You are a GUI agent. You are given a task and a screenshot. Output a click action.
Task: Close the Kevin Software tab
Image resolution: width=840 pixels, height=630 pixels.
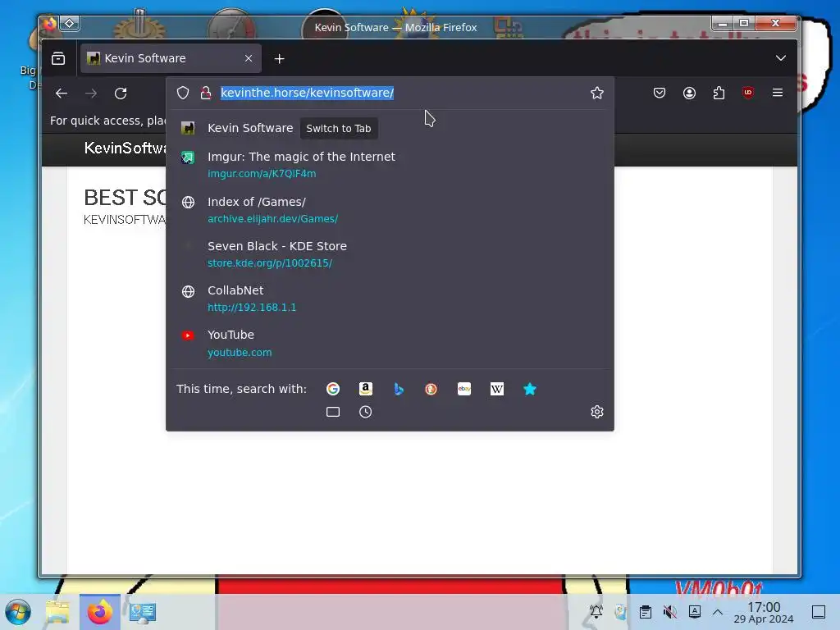248,58
